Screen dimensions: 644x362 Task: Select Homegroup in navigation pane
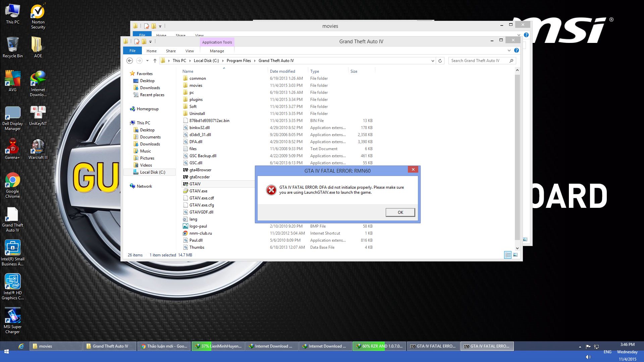pyautogui.click(x=148, y=109)
